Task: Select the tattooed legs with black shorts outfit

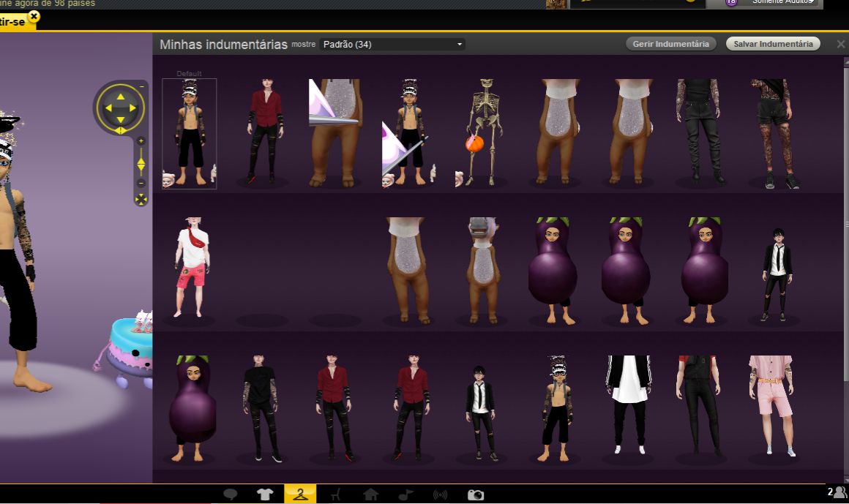Action: coord(774,134)
